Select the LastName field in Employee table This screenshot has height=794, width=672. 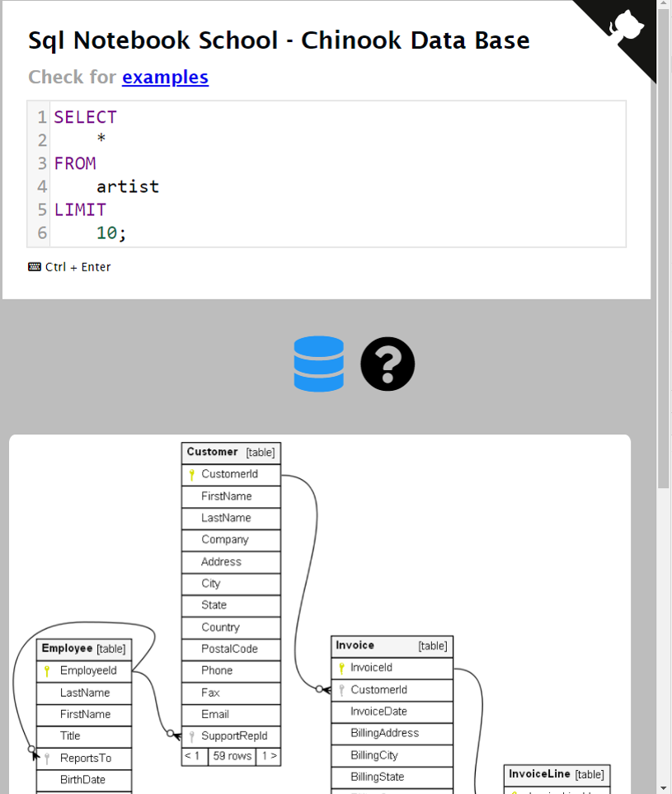[x=84, y=693]
